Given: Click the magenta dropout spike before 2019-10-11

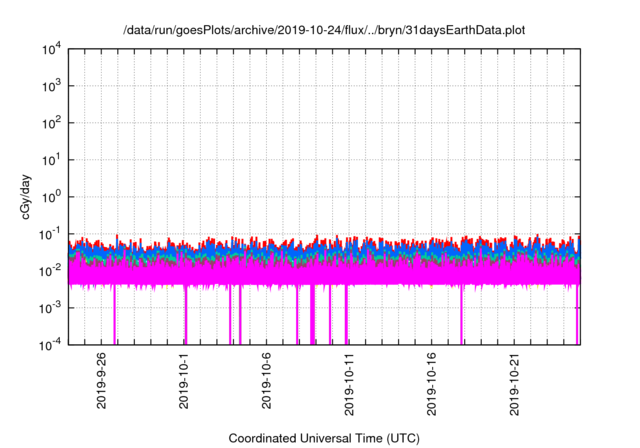Looking at the screenshot, I should [346, 315].
